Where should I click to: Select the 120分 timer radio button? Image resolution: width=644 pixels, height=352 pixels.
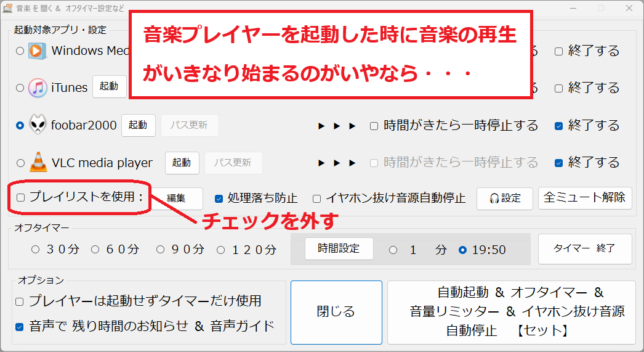221,250
